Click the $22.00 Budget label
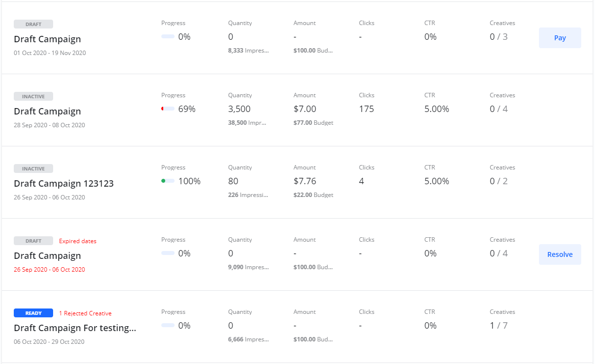Viewport: 595px width, 364px height. click(313, 195)
